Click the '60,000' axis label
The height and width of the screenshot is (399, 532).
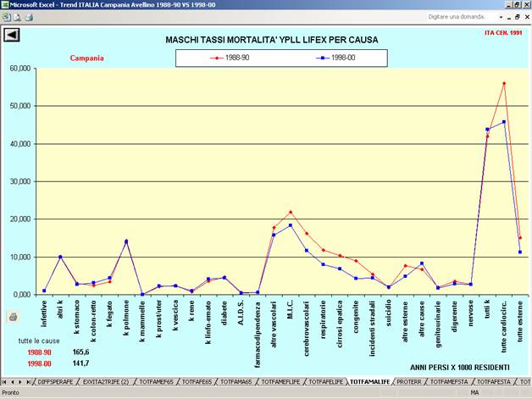20,69
